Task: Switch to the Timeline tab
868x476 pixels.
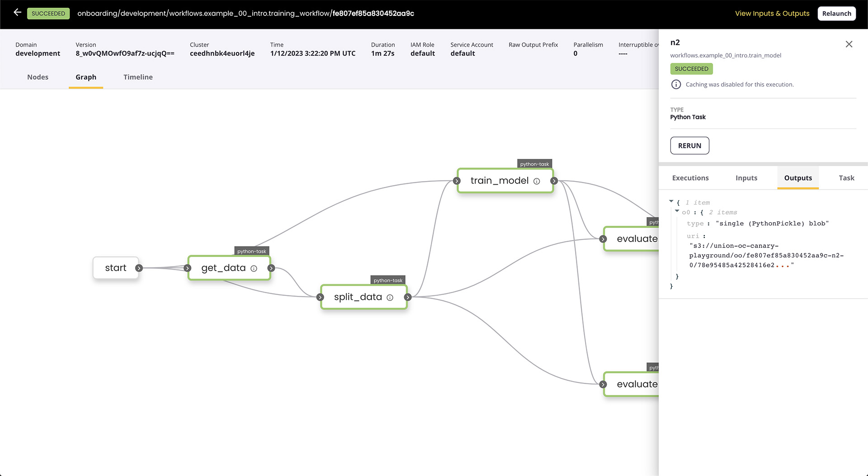Action: pos(138,77)
